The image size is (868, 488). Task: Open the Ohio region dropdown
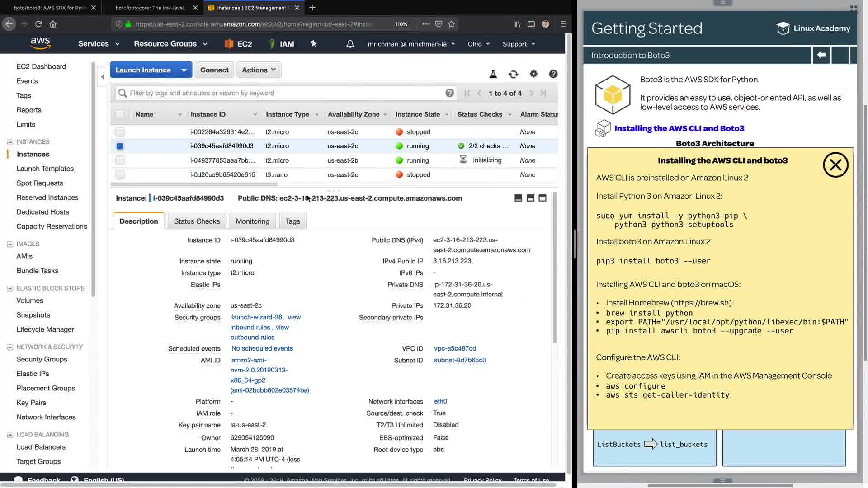478,44
